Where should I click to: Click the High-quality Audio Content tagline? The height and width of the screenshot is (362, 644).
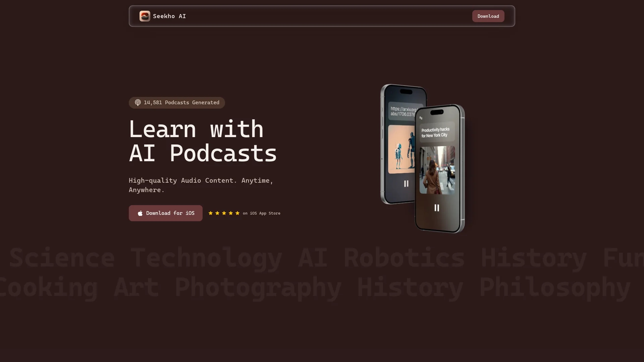pyautogui.click(x=201, y=185)
